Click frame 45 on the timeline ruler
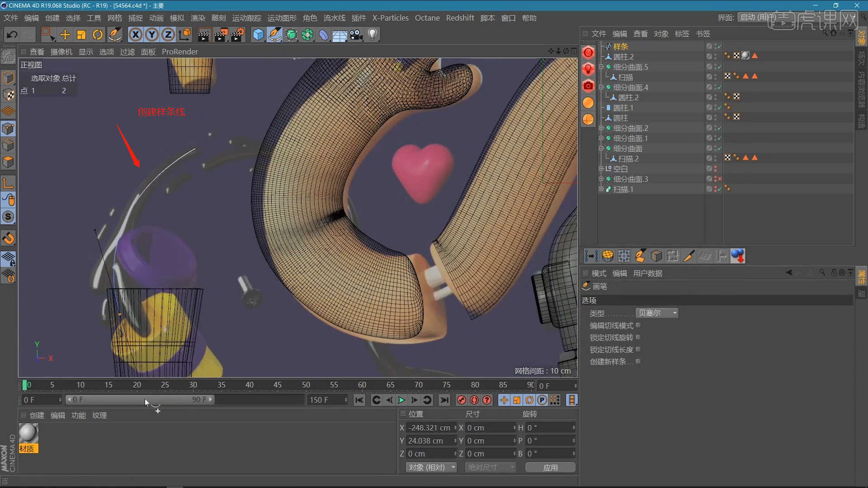 [x=277, y=385]
